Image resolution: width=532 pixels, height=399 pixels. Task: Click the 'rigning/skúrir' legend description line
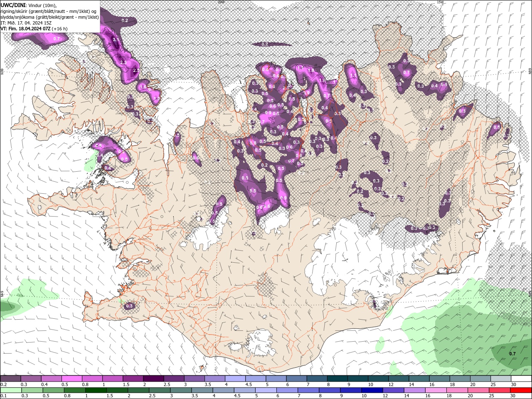49,11
